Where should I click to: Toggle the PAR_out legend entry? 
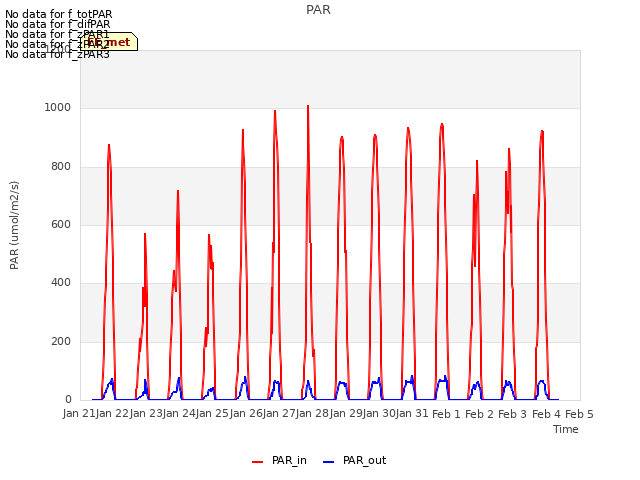pyautogui.click(x=354, y=461)
